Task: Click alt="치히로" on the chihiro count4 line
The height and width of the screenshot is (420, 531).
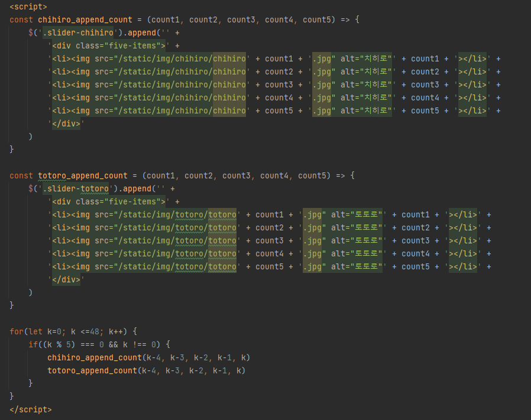Action: coord(366,97)
